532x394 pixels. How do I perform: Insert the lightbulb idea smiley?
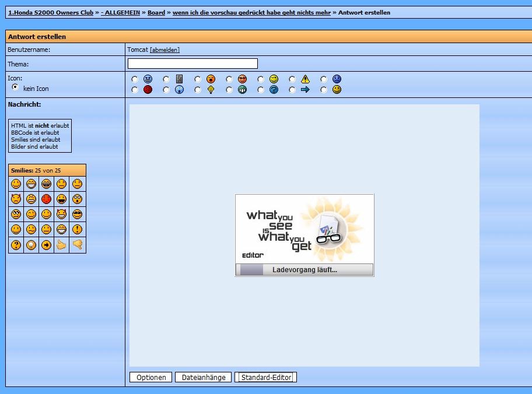(31, 245)
